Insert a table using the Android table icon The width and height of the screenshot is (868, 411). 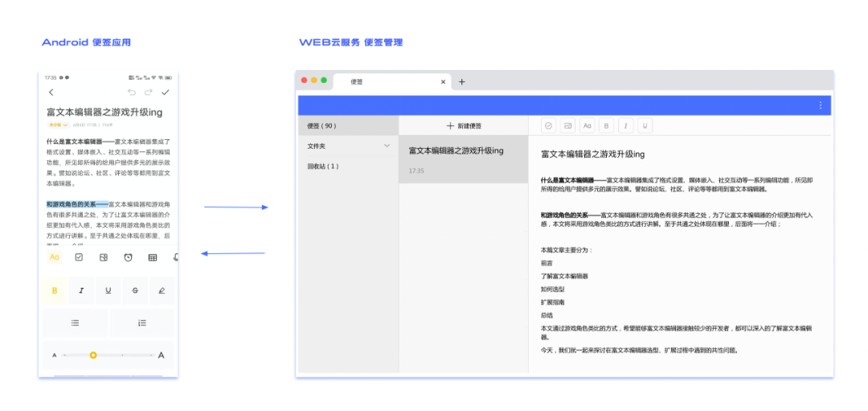(x=153, y=257)
